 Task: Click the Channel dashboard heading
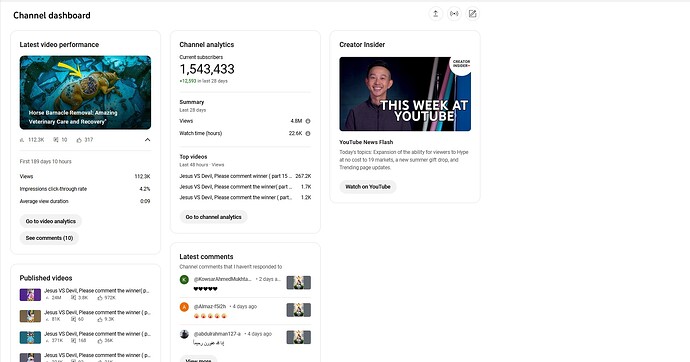click(x=52, y=15)
